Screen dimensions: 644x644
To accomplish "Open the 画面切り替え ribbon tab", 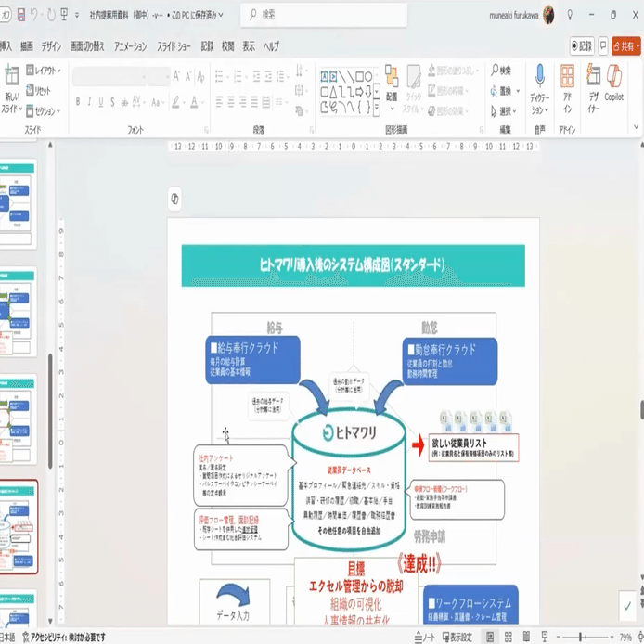I will [x=87, y=46].
